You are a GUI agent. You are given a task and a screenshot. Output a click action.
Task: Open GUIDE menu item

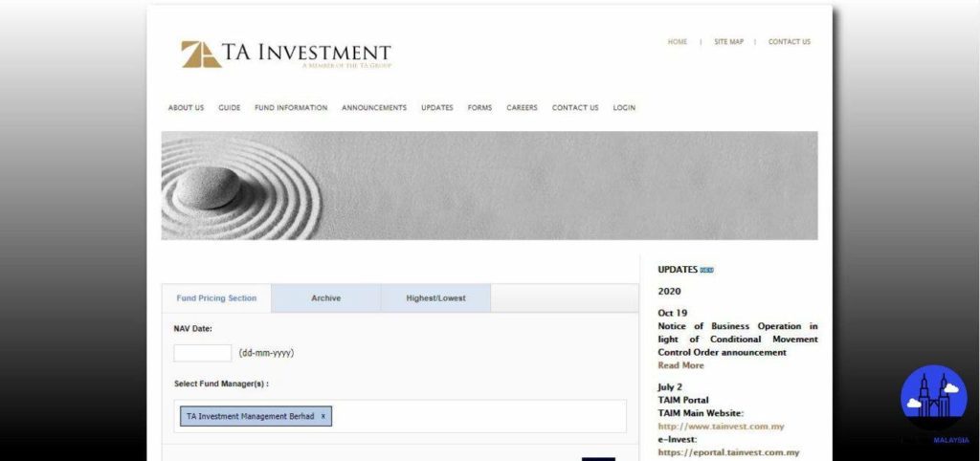tap(230, 107)
